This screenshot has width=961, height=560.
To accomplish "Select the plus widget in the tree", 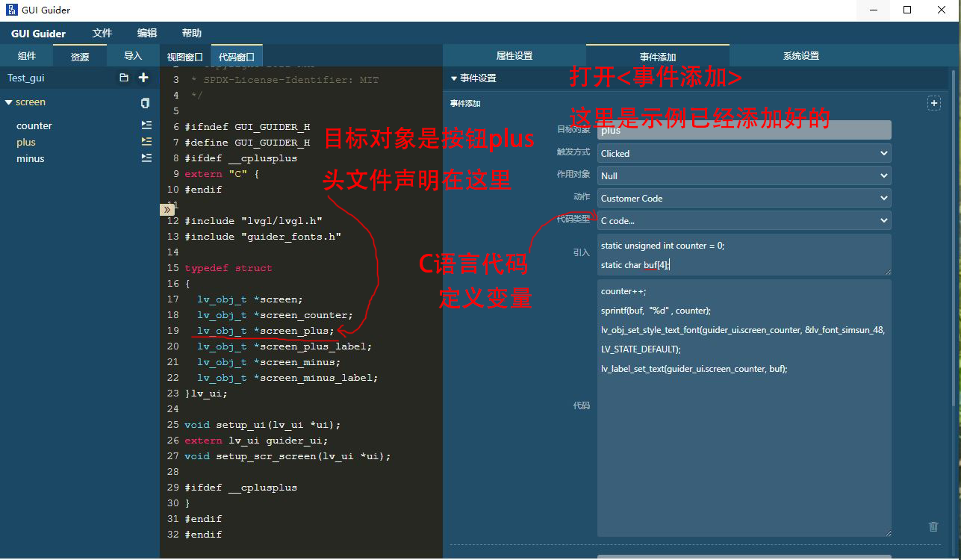I will (x=26, y=142).
